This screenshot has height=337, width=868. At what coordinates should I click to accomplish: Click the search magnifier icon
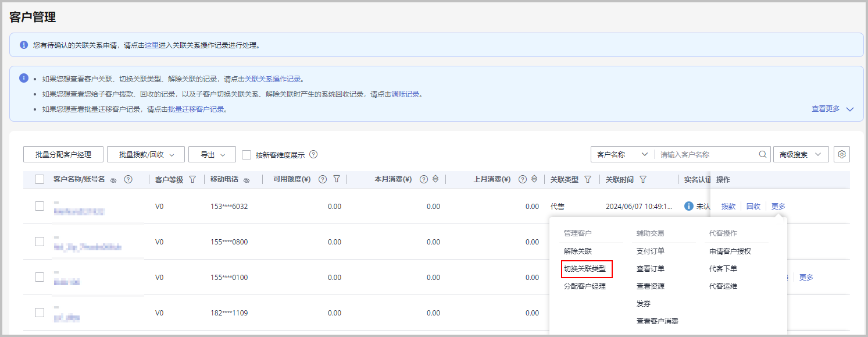click(x=763, y=155)
